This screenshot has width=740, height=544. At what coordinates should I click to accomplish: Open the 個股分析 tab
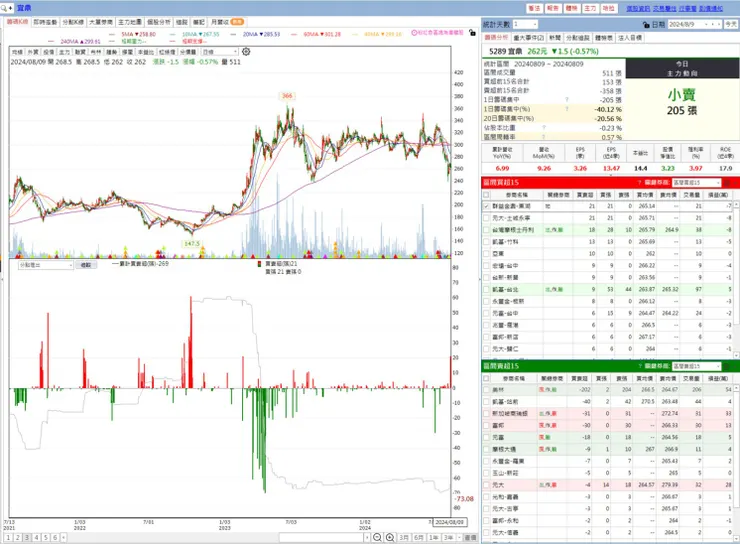[159, 22]
